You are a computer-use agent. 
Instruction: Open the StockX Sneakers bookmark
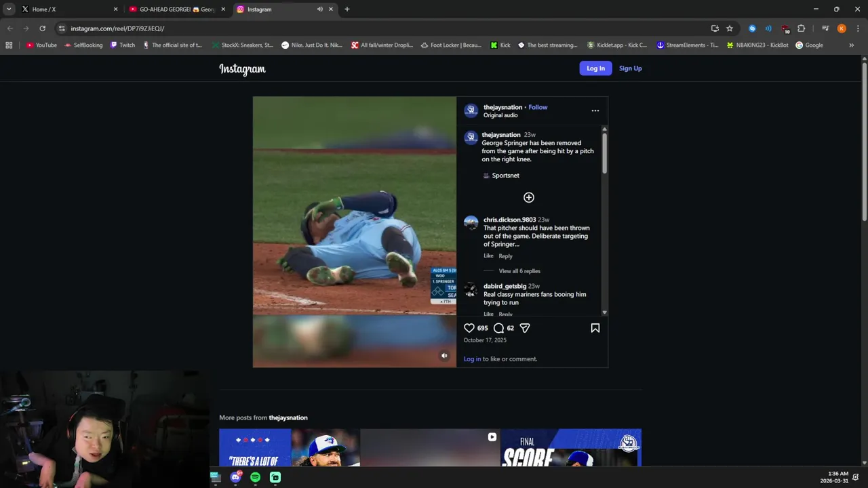coord(242,45)
